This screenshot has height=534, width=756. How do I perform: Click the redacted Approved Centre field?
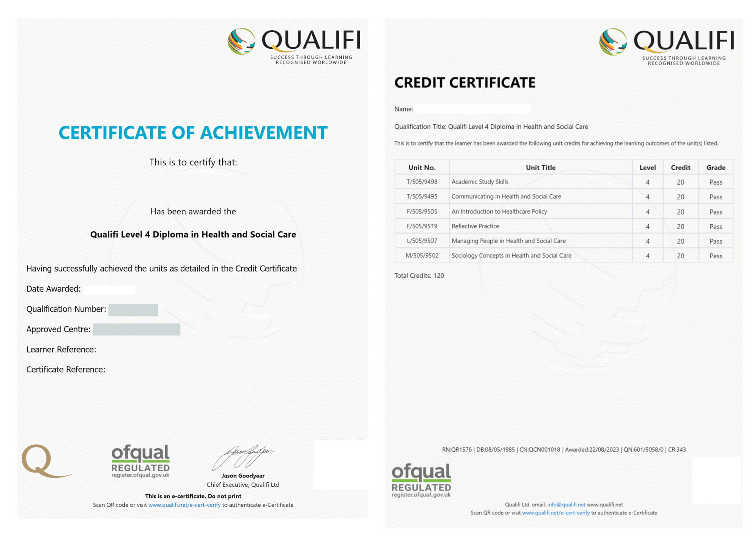136,329
